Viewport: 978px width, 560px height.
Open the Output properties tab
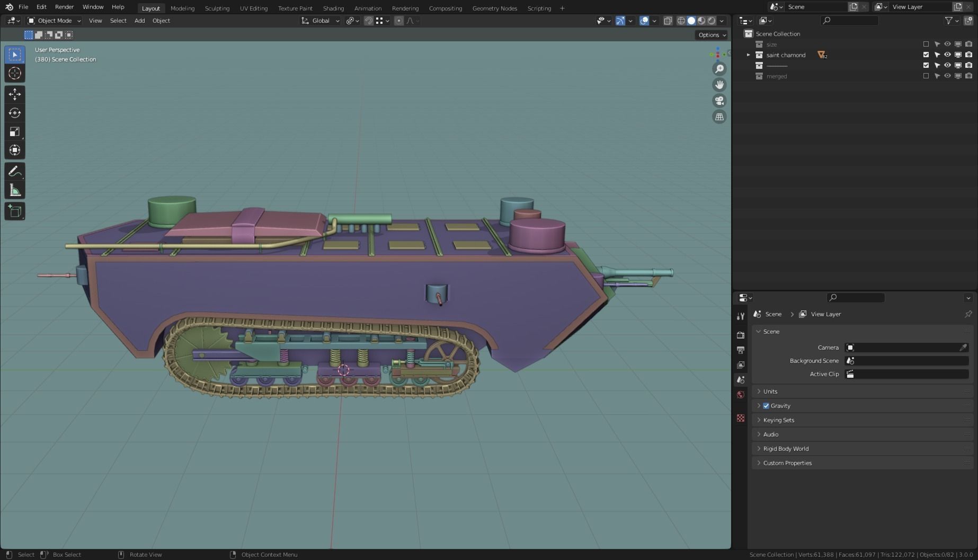[x=741, y=350]
